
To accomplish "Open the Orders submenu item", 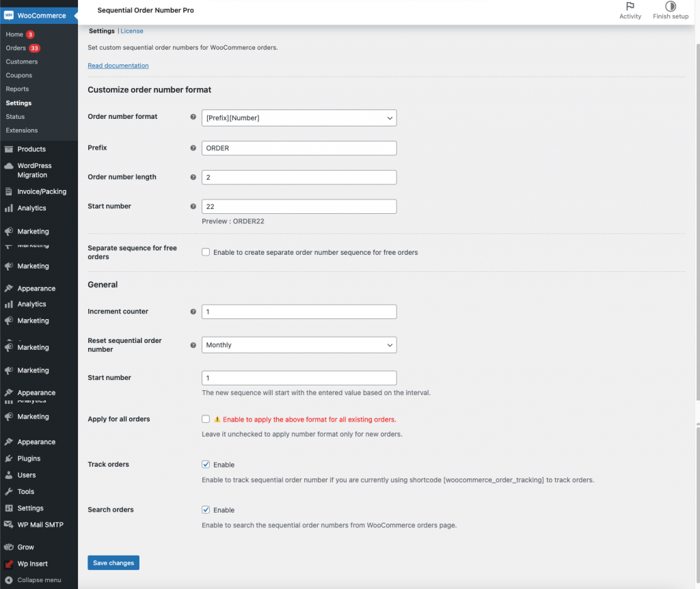I will tap(16, 49).
